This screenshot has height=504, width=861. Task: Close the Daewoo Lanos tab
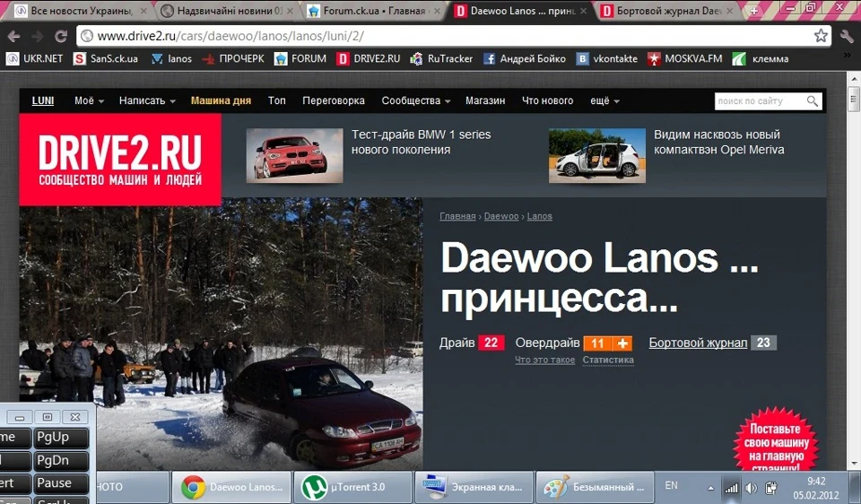click(583, 11)
